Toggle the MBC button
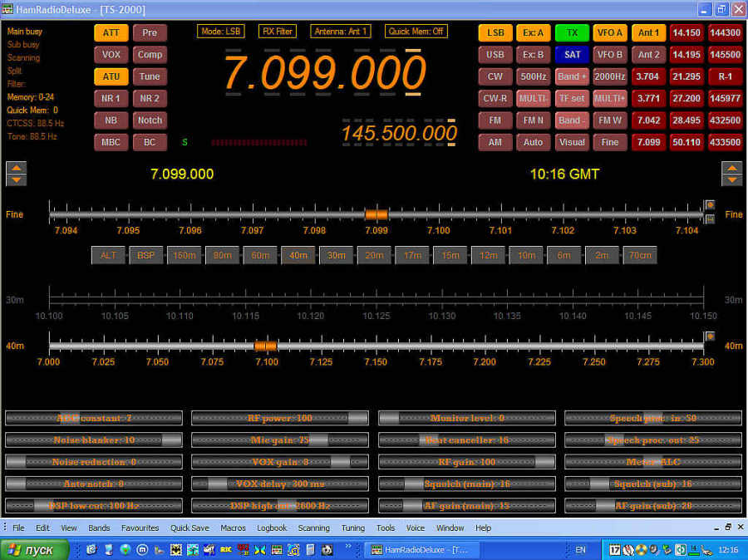 (111, 142)
